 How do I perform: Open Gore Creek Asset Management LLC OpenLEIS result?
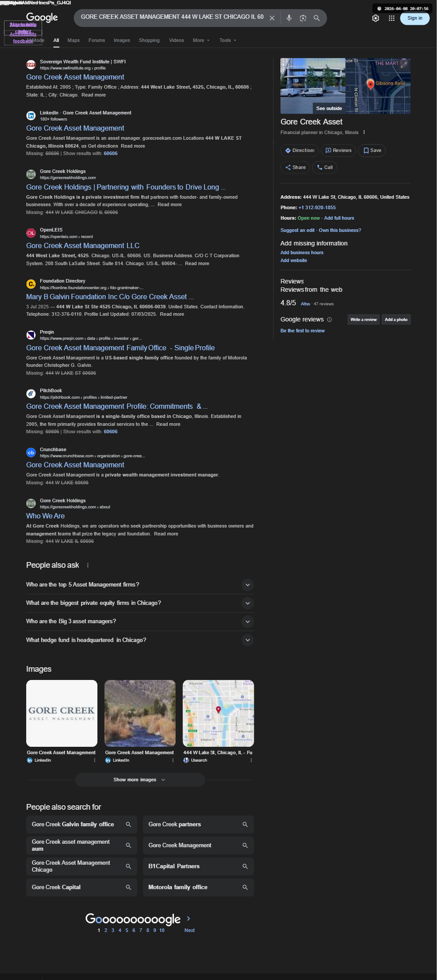[x=83, y=246]
